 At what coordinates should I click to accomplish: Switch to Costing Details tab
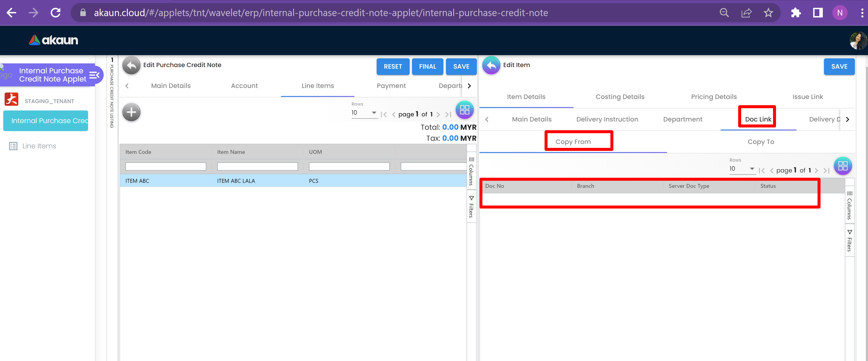[620, 97]
